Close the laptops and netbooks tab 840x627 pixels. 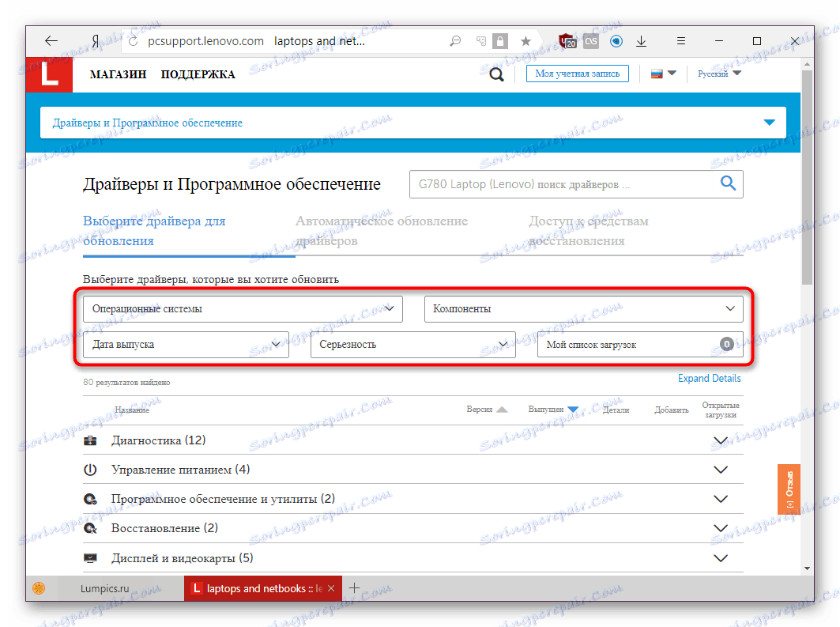click(x=331, y=588)
